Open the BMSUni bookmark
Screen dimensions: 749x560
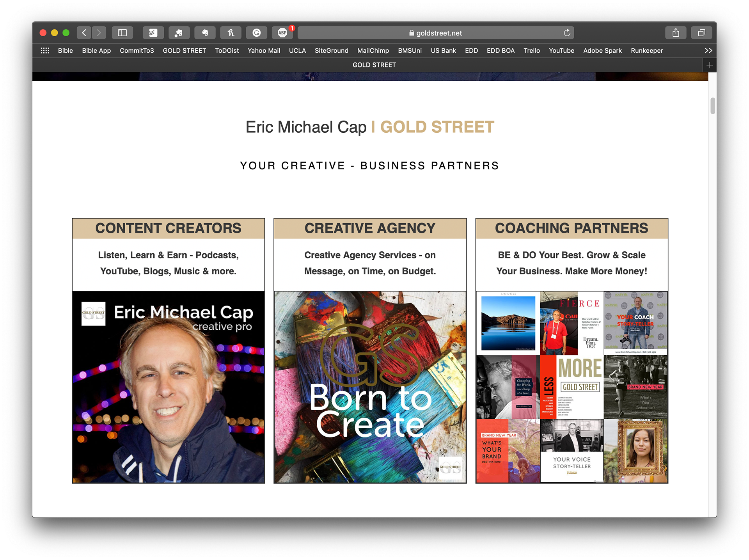tap(410, 50)
